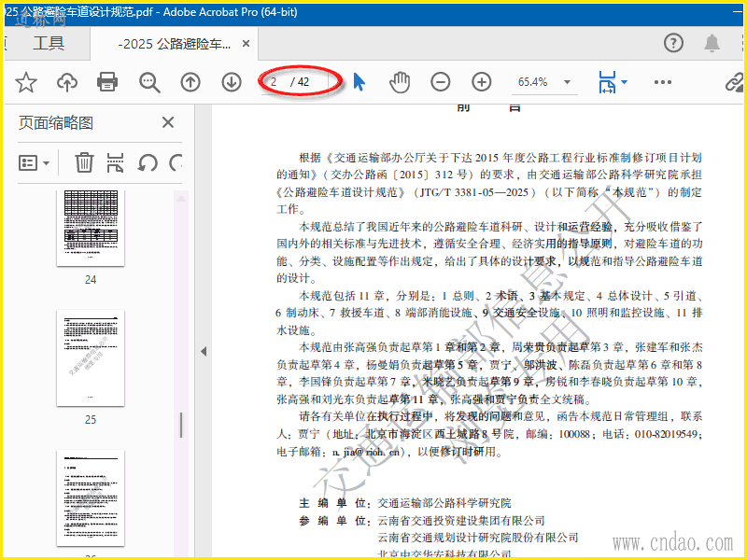Viewport: 747px width, 560px height.
Task: Go to previous page with up arrow
Action: 190,82
